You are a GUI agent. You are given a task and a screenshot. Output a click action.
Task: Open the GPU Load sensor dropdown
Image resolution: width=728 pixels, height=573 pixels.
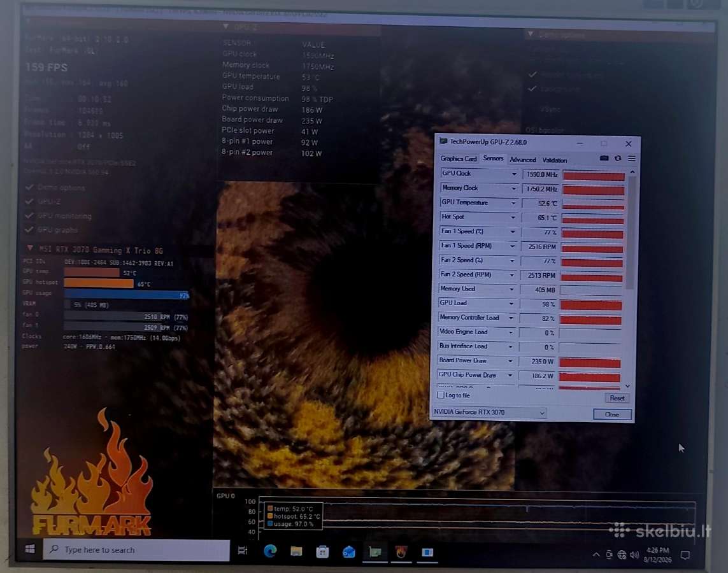pyautogui.click(x=511, y=304)
